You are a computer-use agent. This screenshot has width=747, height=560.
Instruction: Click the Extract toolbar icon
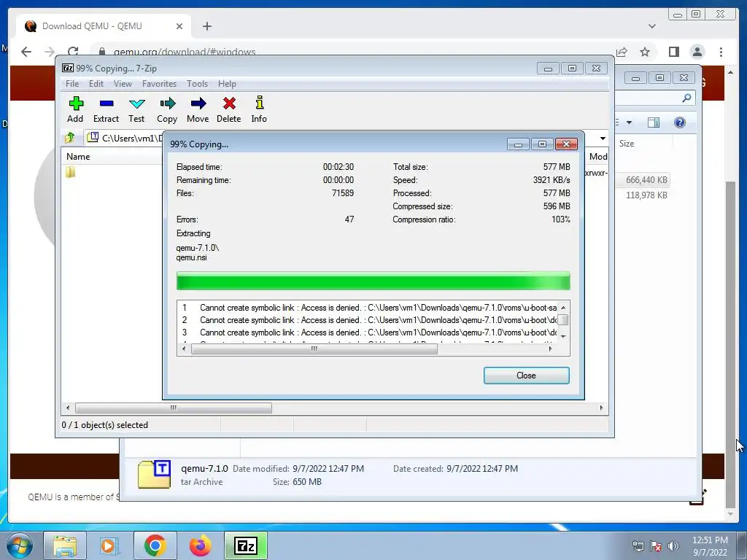106,109
